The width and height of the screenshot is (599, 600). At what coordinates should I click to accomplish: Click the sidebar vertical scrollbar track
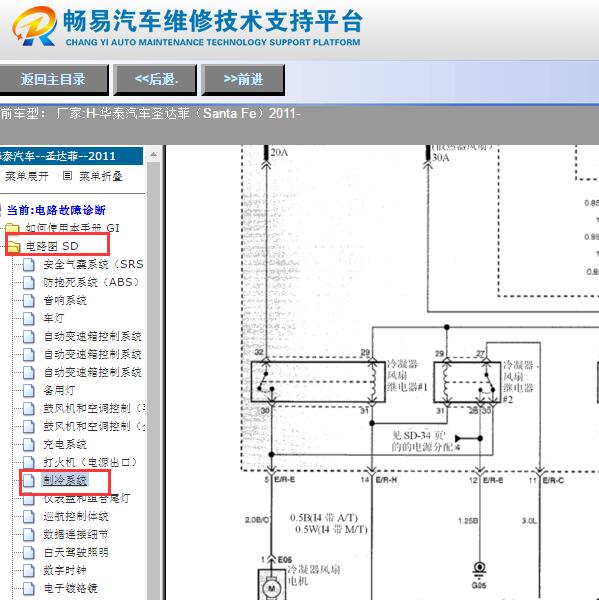click(153, 381)
